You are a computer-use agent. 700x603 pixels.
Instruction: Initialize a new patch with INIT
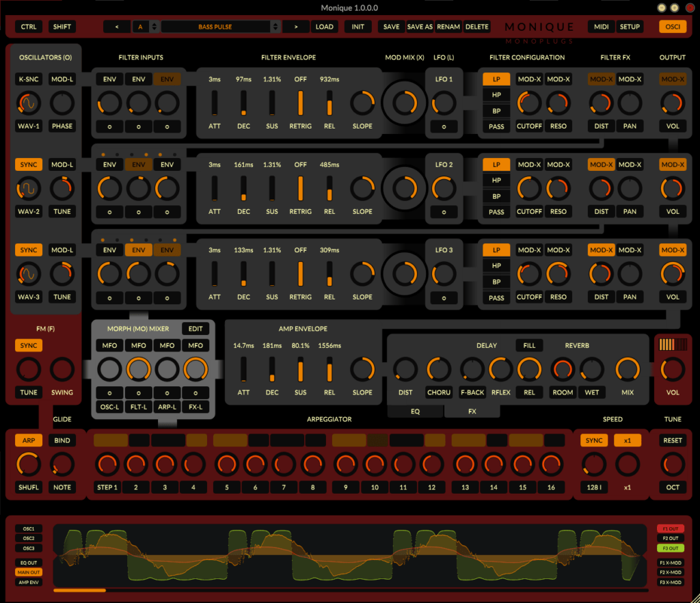[x=357, y=26]
